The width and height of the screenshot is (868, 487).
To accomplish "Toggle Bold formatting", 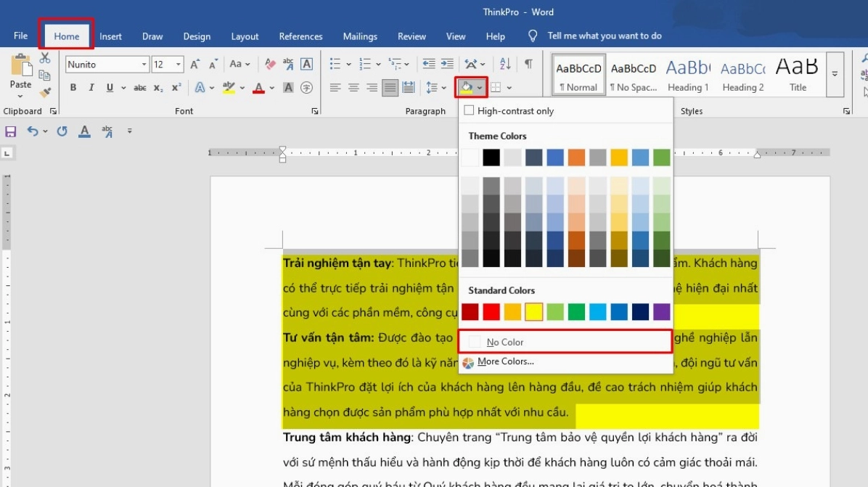I will click(73, 87).
